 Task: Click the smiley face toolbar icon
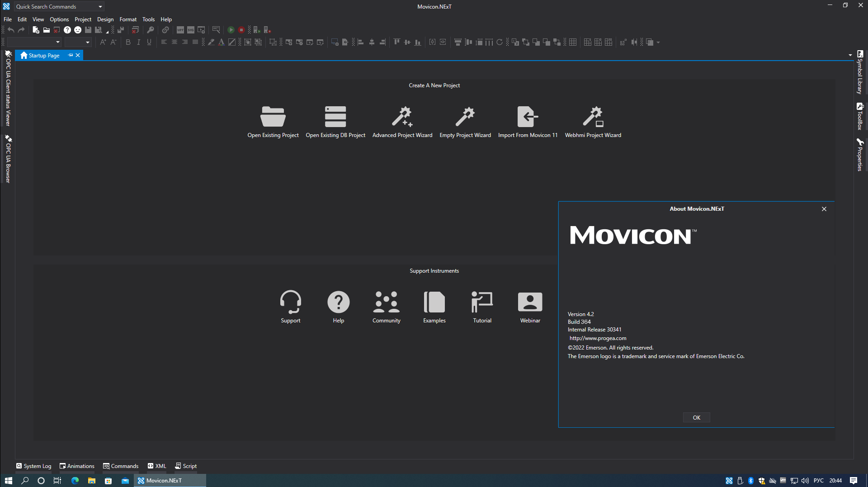[78, 30]
